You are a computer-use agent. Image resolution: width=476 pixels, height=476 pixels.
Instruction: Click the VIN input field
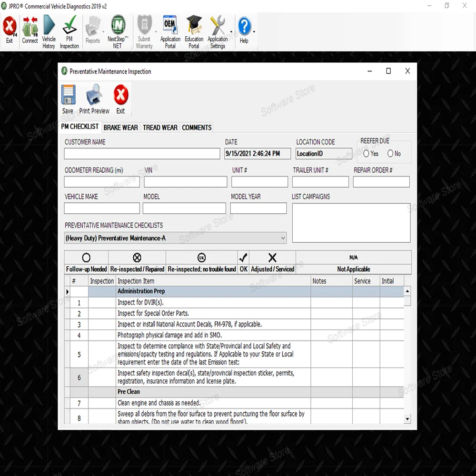(186, 182)
